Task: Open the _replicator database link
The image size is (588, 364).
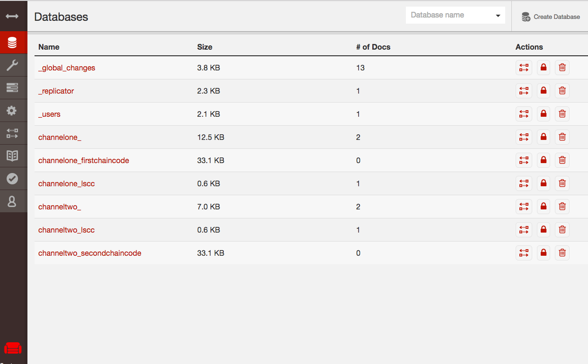Action: [x=56, y=91]
